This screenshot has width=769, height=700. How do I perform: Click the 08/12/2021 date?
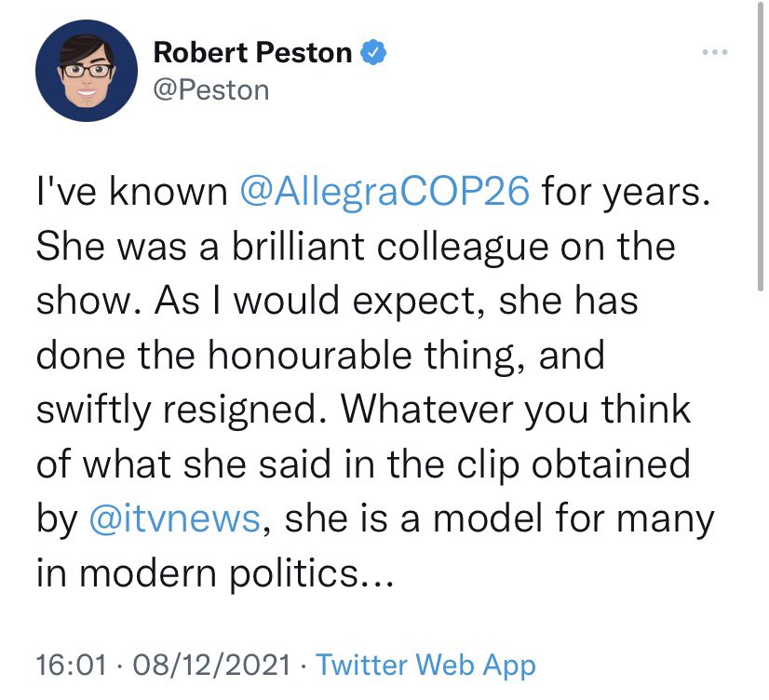coord(211,665)
